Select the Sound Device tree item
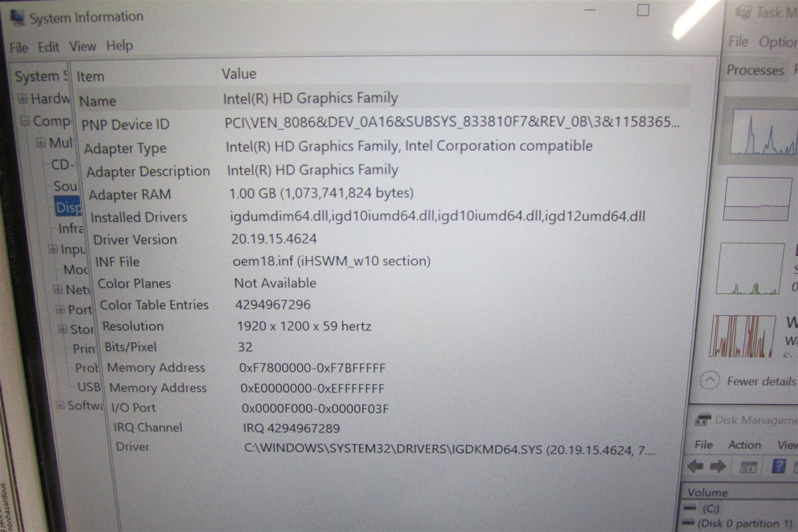Image resolution: width=798 pixels, height=532 pixels. [x=66, y=186]
